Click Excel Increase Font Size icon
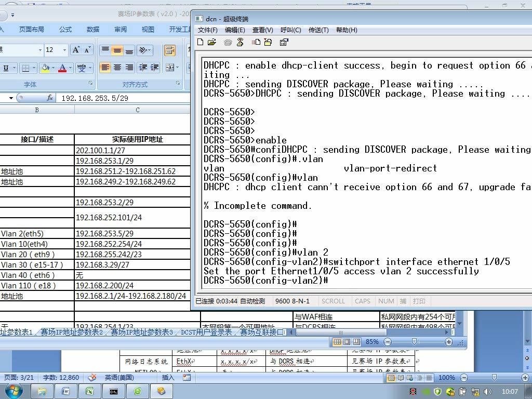532x399 pixels. click(x=76, y=50)
